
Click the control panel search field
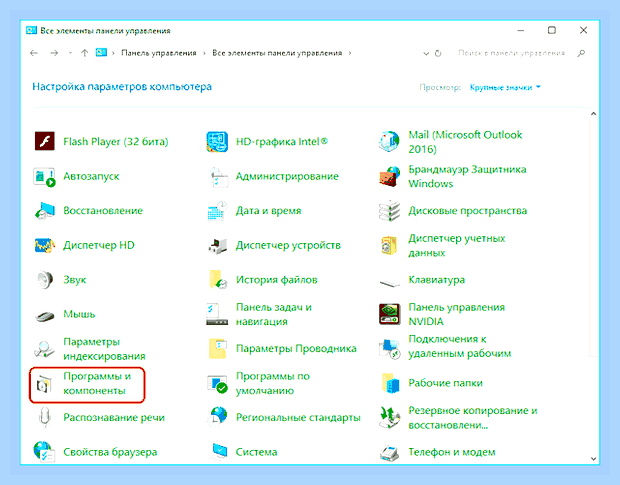pos(511,53)
